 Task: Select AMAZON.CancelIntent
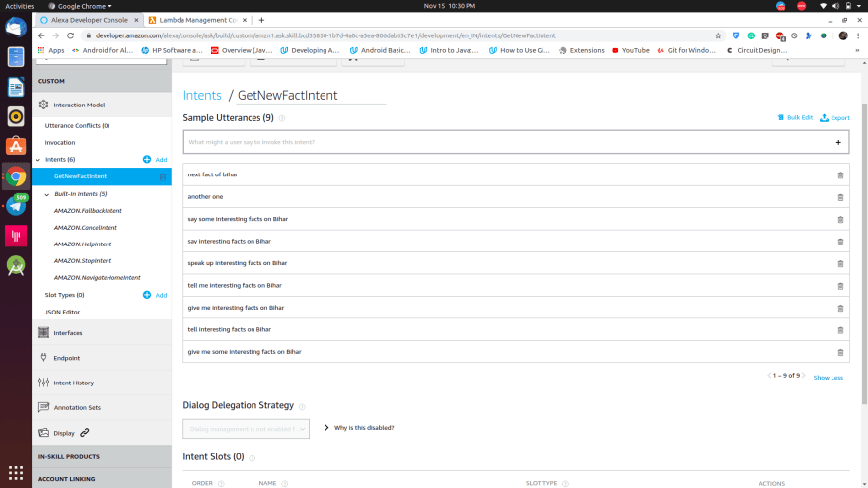(x=85, y=228)
